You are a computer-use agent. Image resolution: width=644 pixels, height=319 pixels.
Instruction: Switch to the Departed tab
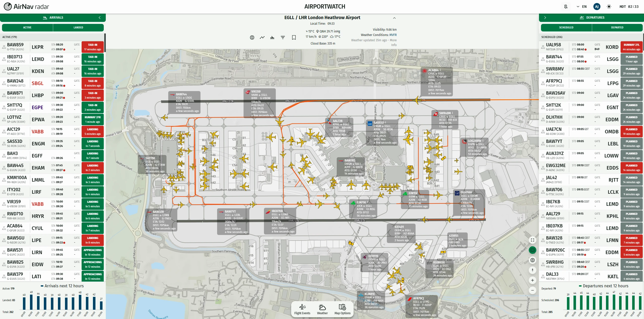click(617, 27)
